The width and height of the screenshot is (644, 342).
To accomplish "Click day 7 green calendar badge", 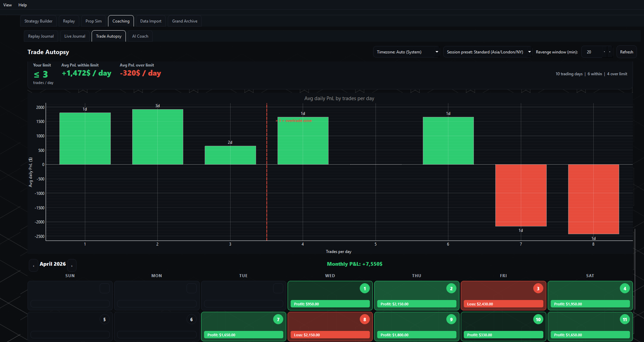I will [x=278, y=319].
